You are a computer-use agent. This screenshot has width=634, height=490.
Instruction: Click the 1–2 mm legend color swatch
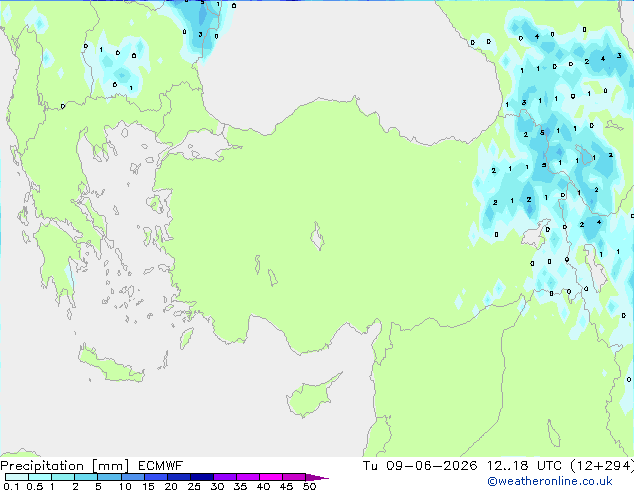63,477
